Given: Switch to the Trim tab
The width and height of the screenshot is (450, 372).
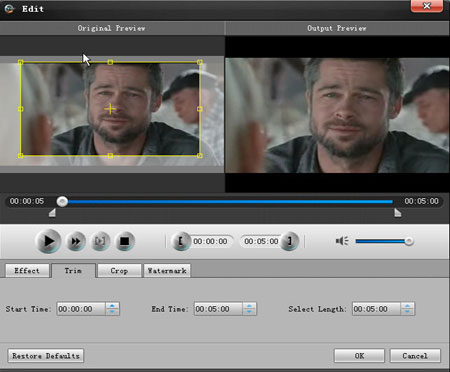Looking at the screenshot, I should pyautogui.click(x=73, y=271).
